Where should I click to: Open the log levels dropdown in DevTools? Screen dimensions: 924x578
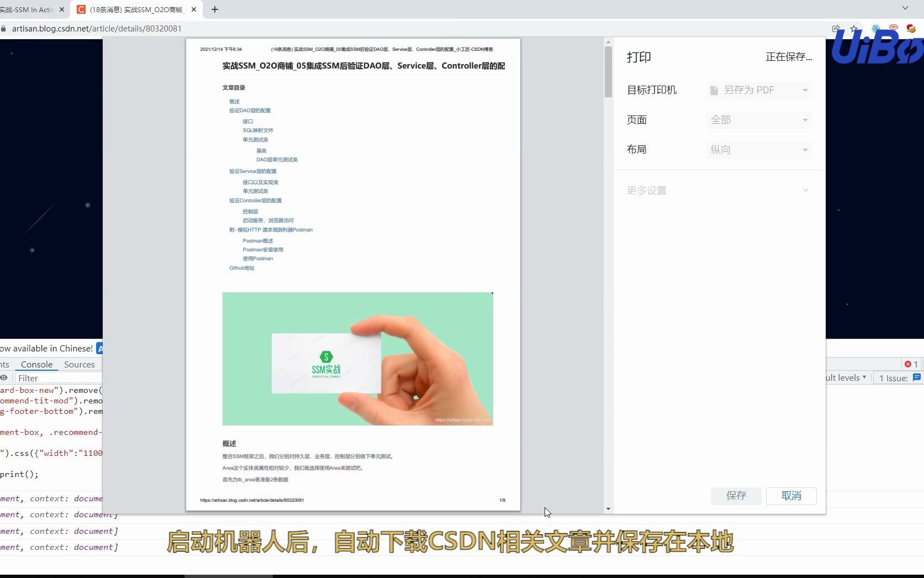846,378
